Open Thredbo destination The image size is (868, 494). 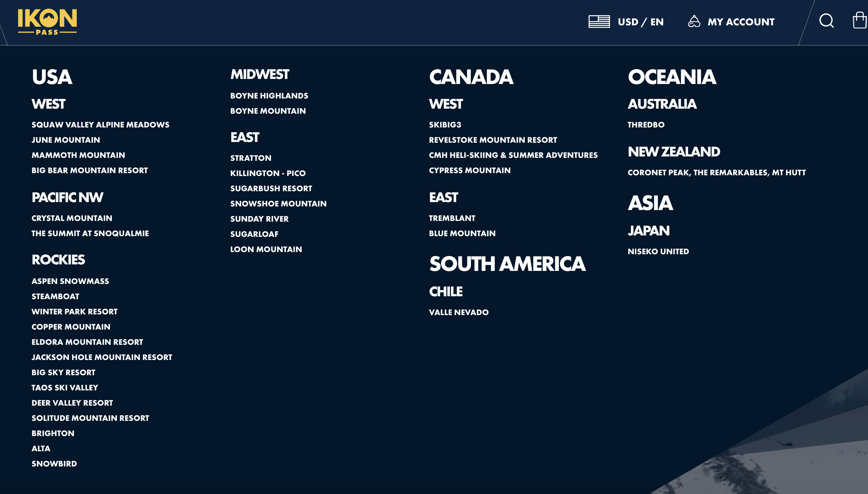point(646,125)
